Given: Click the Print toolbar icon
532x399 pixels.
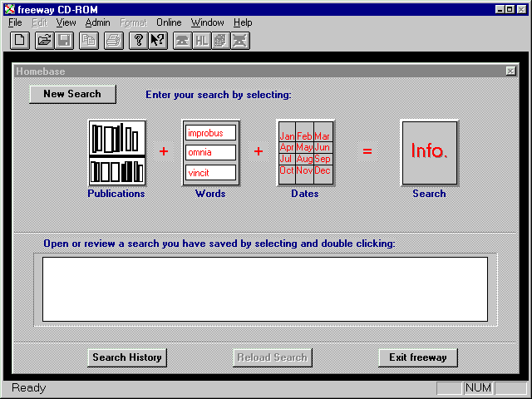Looking at the screenshot, I should [114, 41].
